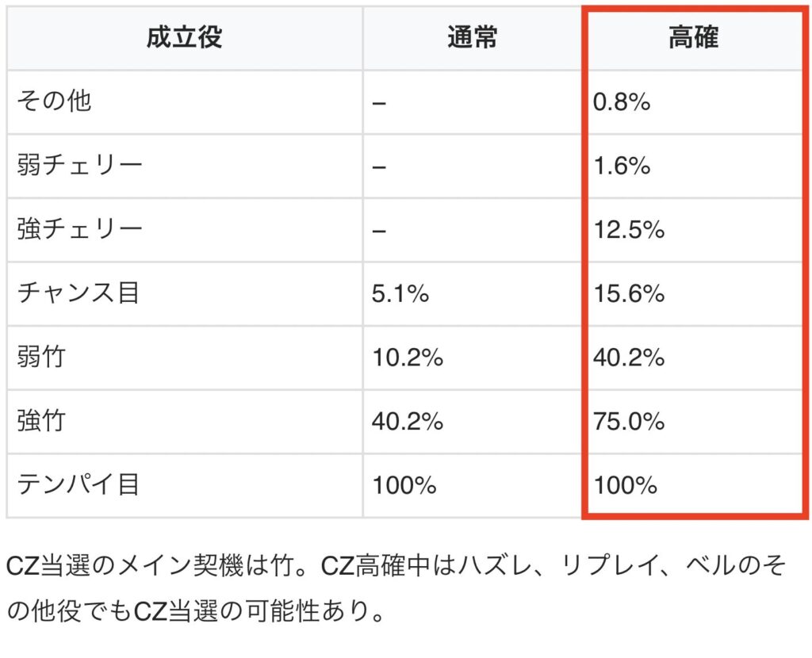Click the 成立役 column header
The image size is (812, 658).
point(184,38)
